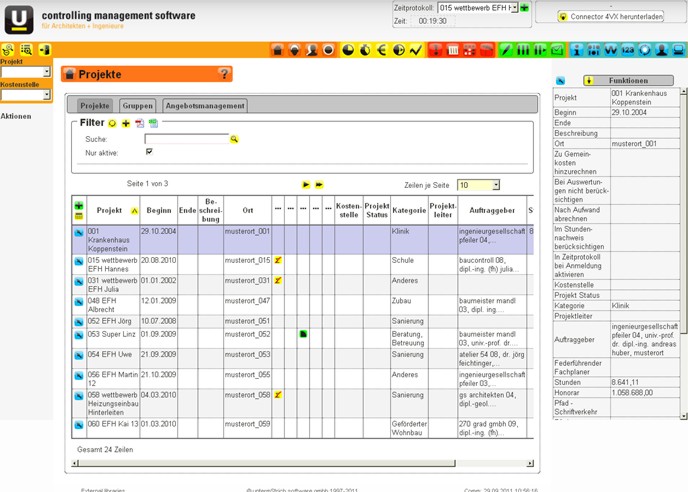Click the Funktionen button
Image resolution: width=688 pixels, height=492 pixels.
click(x=628, y=81)
